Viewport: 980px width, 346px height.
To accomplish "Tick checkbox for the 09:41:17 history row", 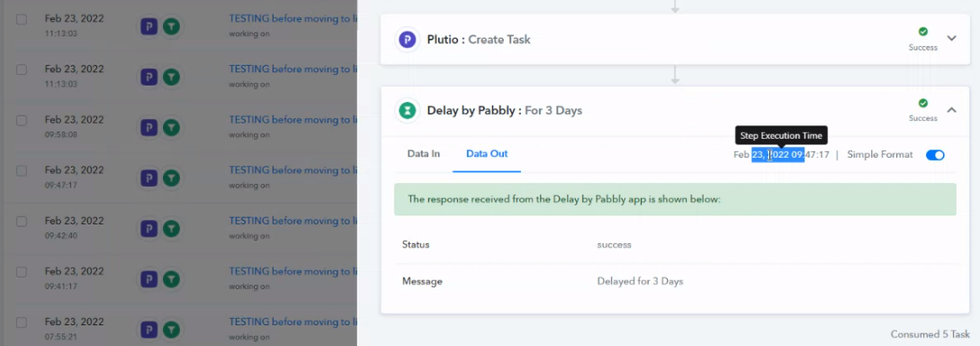I will [x=22, y=272].
